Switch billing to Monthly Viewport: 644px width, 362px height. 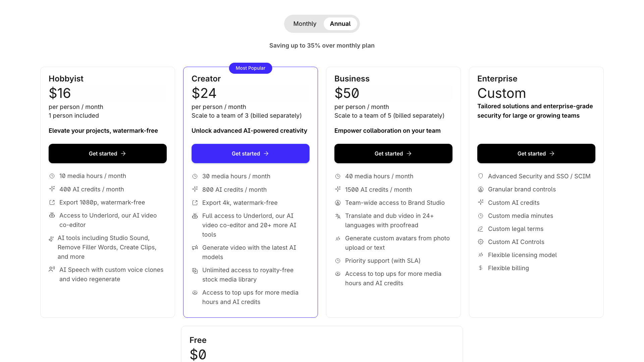(x=305, y=23)
